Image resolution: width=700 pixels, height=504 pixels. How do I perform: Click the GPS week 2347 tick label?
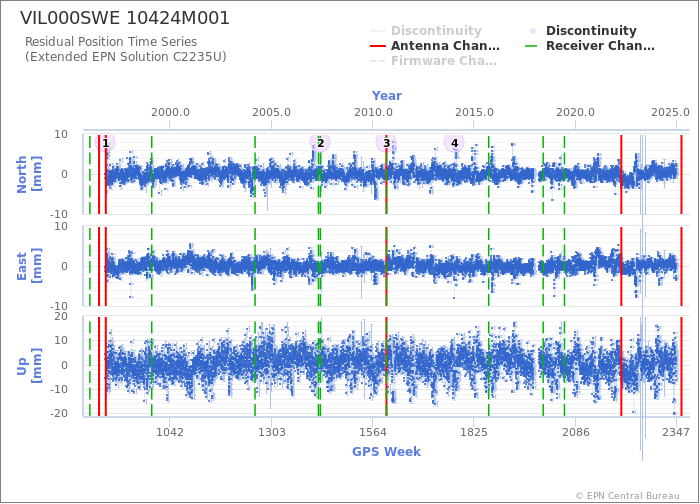[x=675, y=432]
